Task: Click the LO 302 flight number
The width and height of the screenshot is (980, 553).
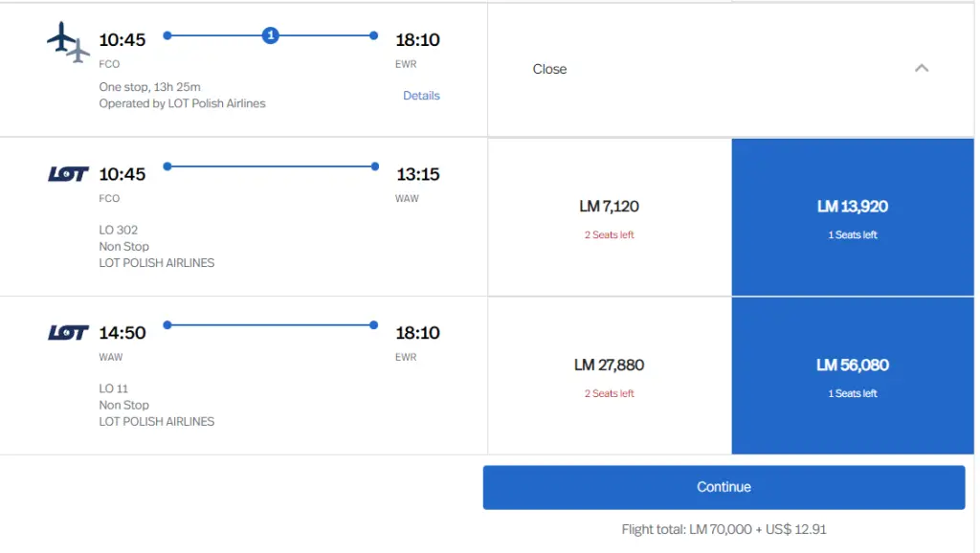Action: [119, 230]
